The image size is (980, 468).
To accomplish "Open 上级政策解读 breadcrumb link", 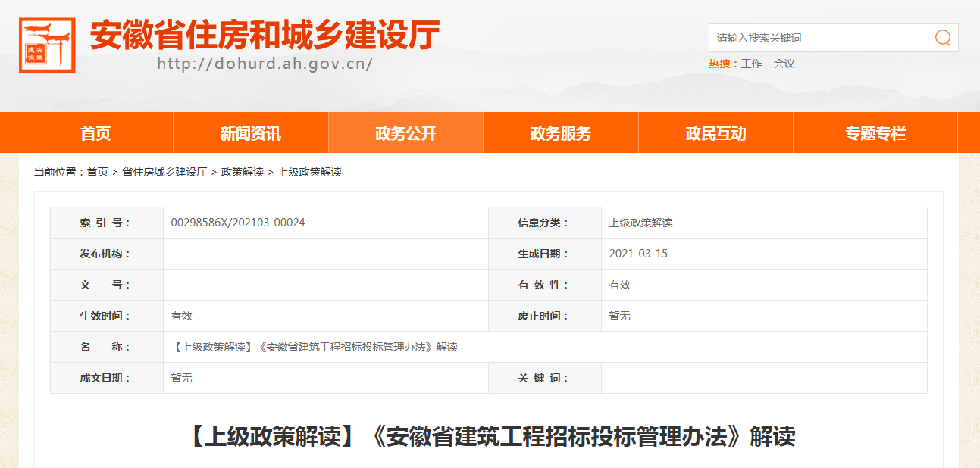I will [x=310, y=173].
